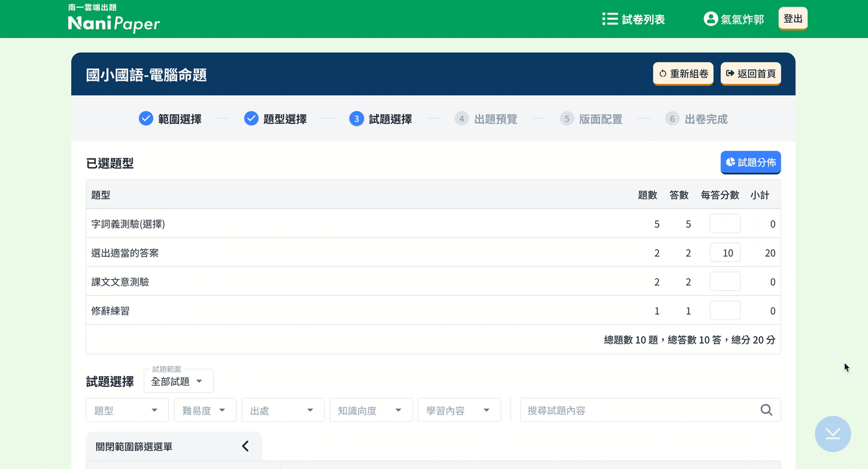This screenshot has width=868, height=469.
Task: Click the 答數 column header
Action: click(x=679, y=195)
